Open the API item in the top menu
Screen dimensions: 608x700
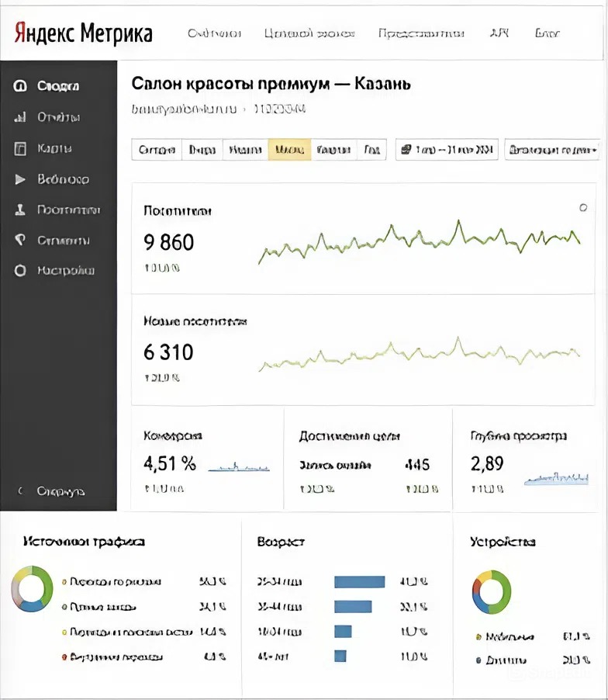(x=499, y=33)
